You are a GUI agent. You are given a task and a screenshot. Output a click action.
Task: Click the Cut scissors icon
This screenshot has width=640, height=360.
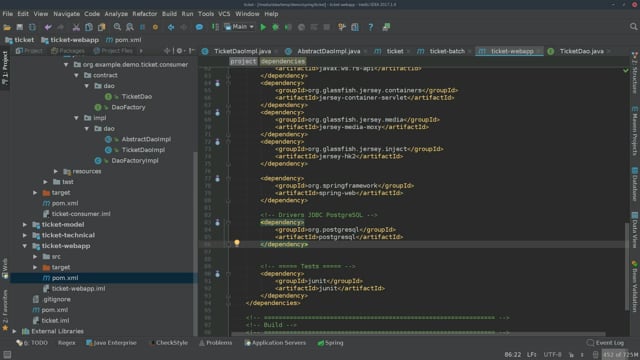click(x=76, y=27)
